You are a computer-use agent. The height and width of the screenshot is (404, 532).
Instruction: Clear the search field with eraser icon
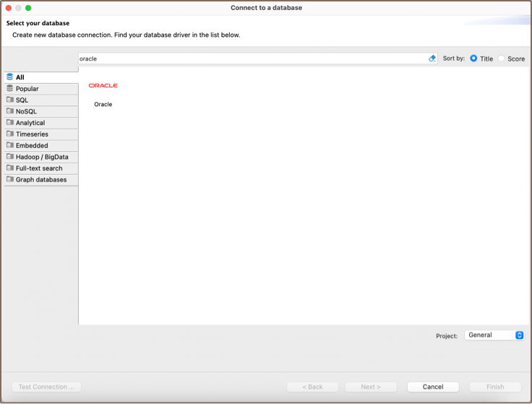(432, 59)
